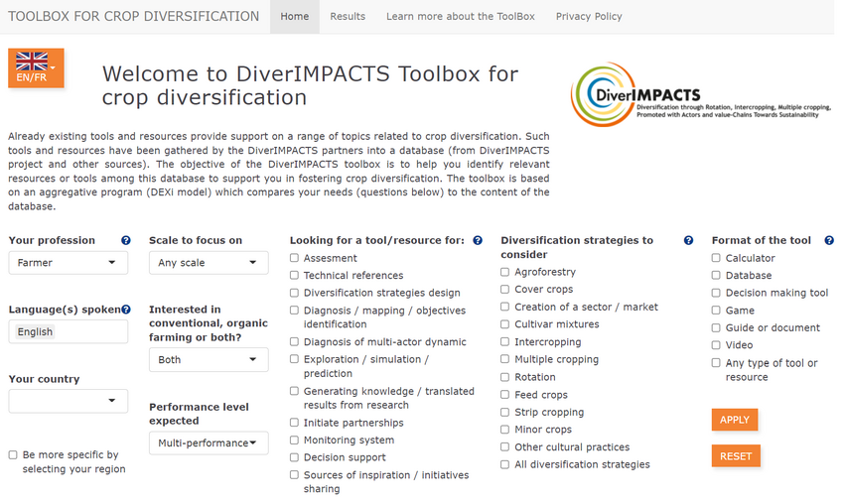Open help icon beside Your profession
The height and width of the screenshot is (504, 844).
[126, 240]
